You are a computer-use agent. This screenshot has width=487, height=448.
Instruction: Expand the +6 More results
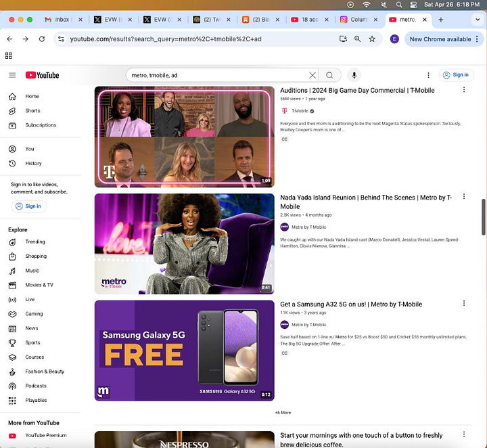click(283, 413)
